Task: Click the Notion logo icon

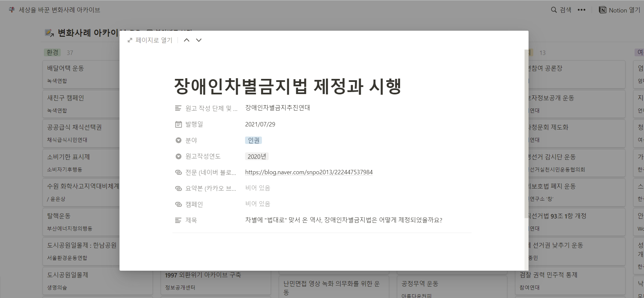Action: [x=602, y=10]
